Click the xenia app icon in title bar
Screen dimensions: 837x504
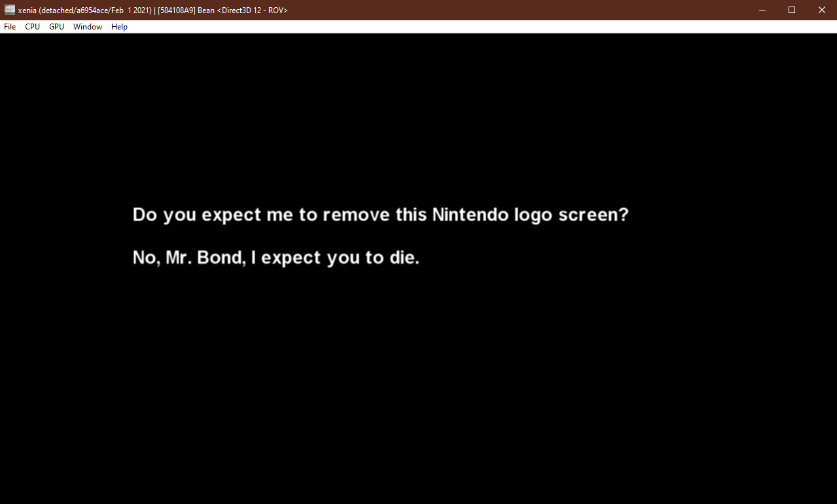coord(10,10)
